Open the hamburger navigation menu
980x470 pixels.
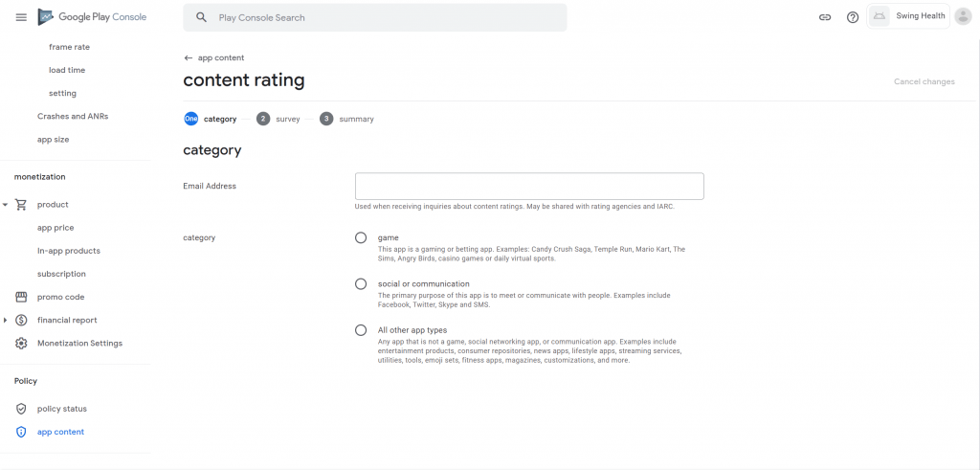pyautogui.click(x=21, y=17)
